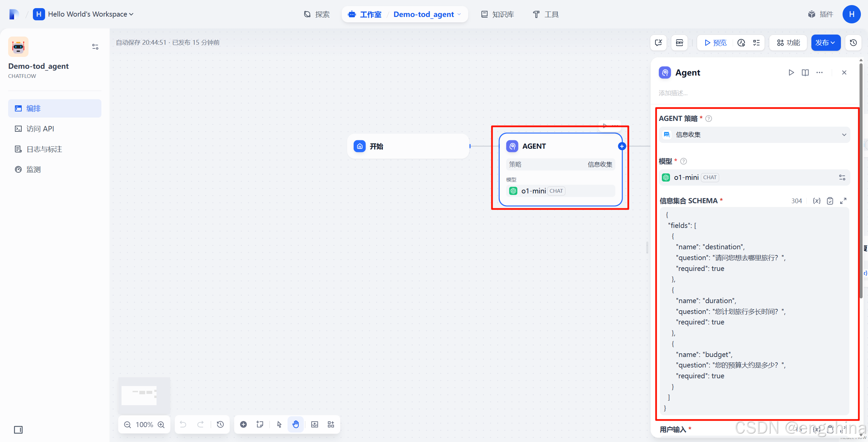Switch to pointer mode in toolbar

click(x=279, y=424)
